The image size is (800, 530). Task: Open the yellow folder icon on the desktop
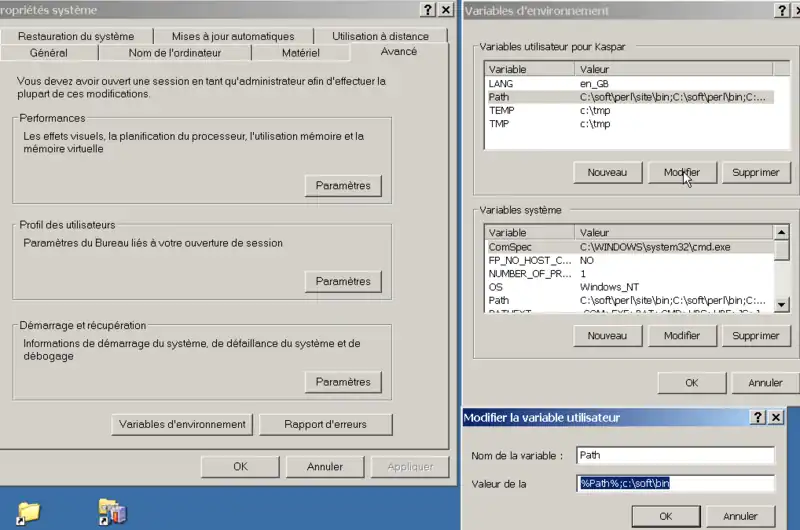[28, 512]
